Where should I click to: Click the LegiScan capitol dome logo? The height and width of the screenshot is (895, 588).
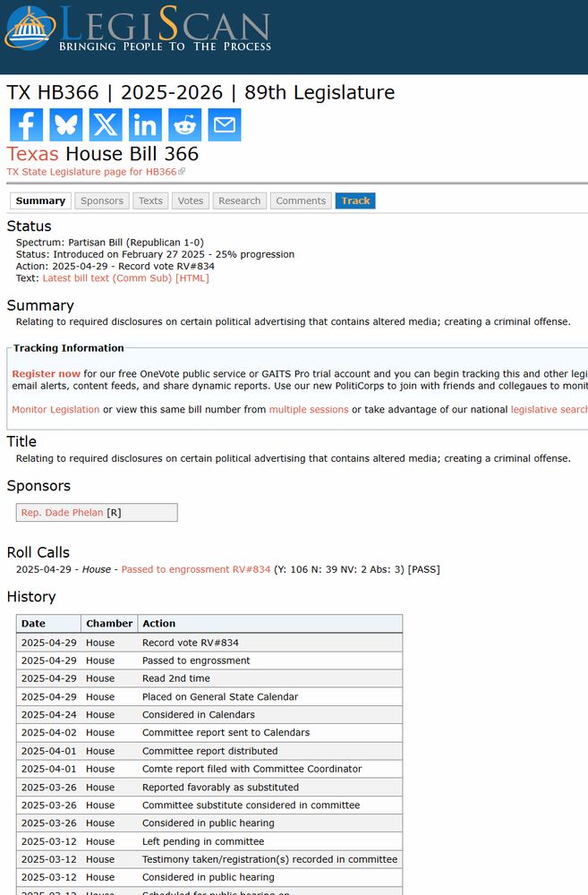click(30, 29)
